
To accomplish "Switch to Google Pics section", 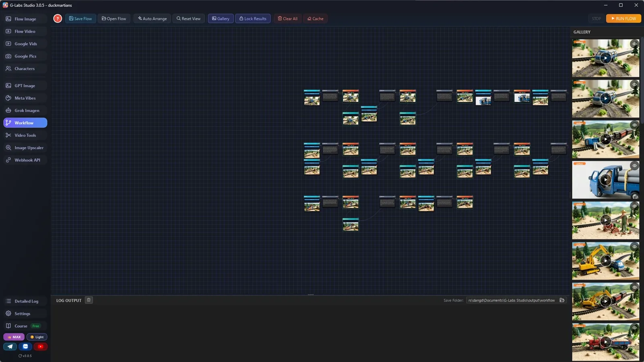I will coord(25,56).
